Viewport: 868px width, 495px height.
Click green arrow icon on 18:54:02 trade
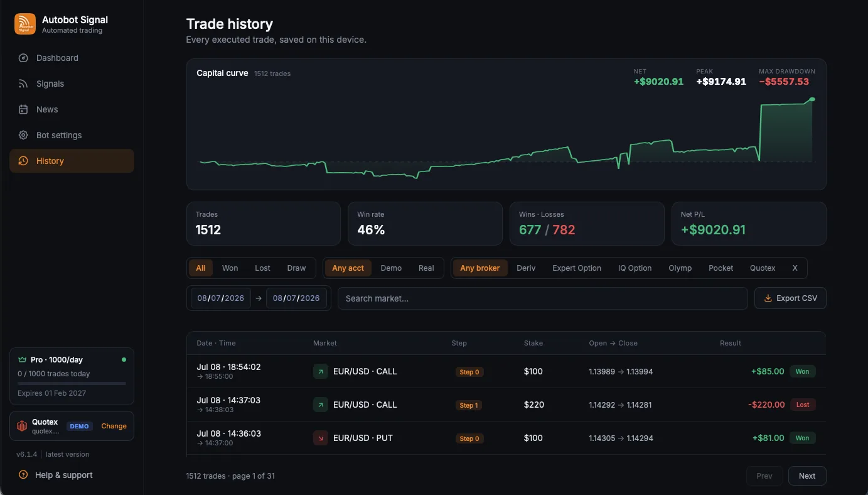[x=321, y=371]
